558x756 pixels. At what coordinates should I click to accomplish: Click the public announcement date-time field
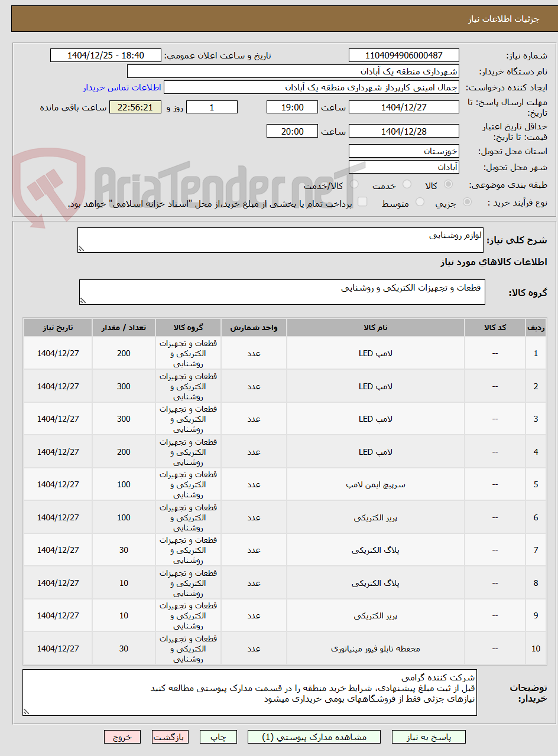[106, 56]
